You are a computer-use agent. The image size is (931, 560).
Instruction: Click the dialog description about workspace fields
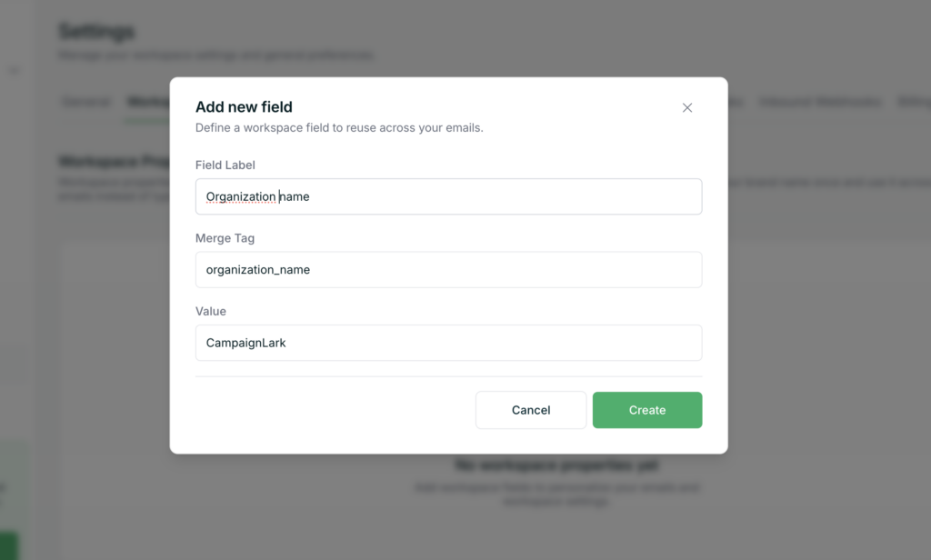[339, 128]
